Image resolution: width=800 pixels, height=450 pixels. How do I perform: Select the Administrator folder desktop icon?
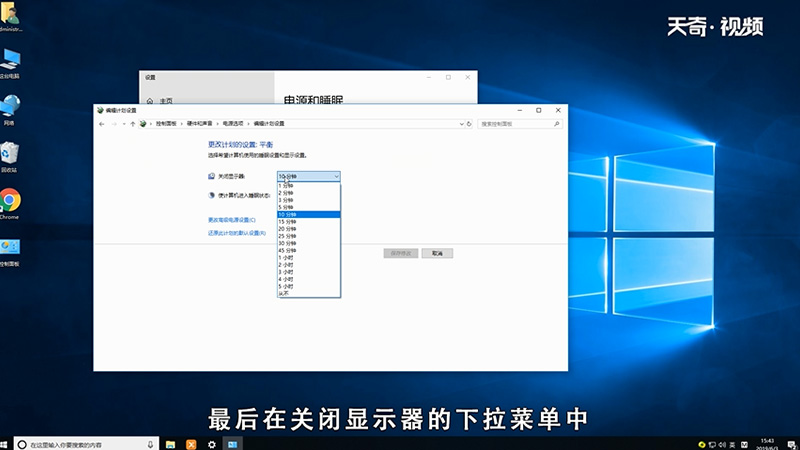point(9,16)
